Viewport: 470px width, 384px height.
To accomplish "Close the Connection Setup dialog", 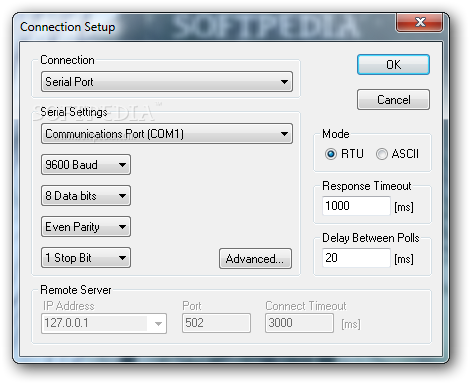I will pyautogui.click(x=420, y=23).
